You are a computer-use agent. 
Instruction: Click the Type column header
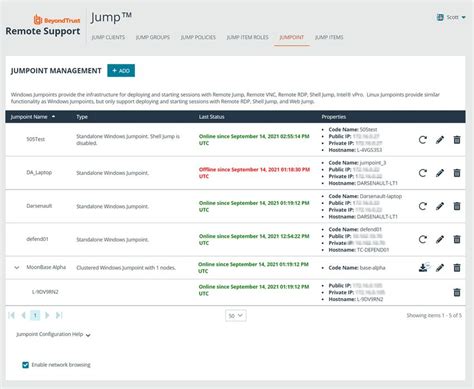[82, 117]
